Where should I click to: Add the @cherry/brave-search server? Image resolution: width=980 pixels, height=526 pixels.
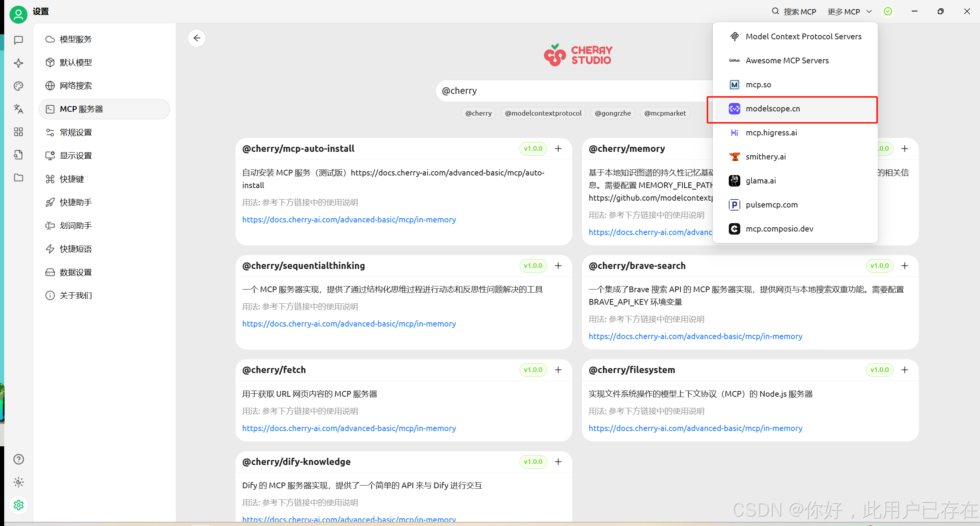point(905,265)
